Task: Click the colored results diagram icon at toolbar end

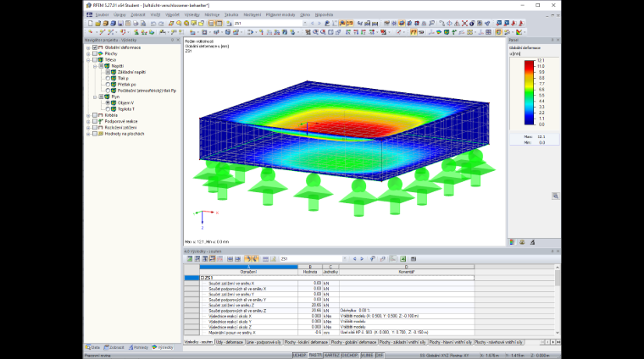Action: tap(519, 32)
